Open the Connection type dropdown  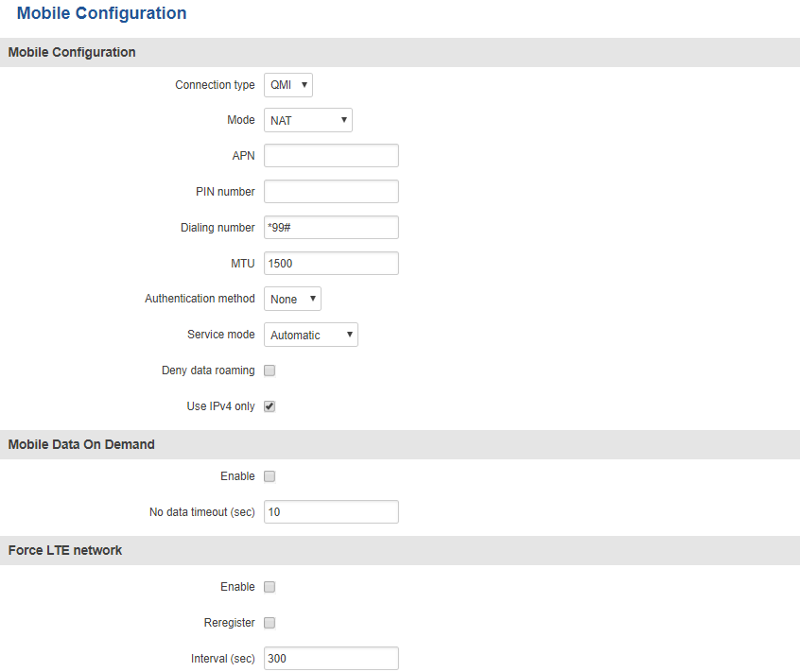pos(287,85)
